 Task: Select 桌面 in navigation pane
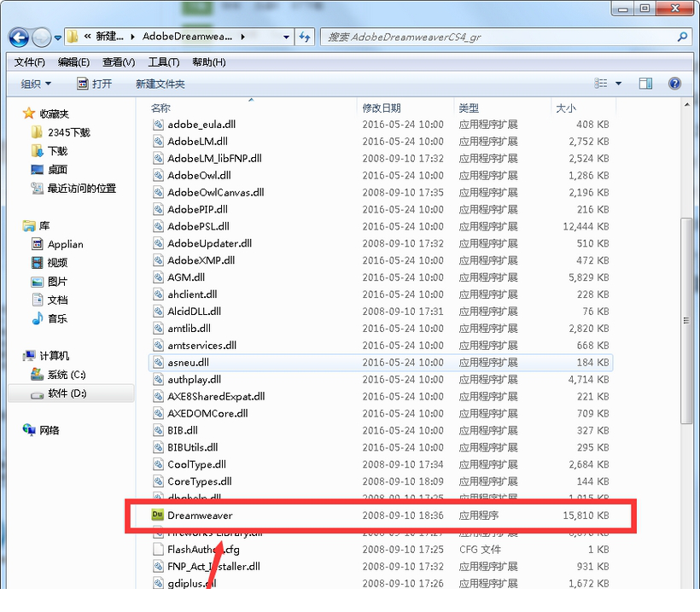point(57,170)
